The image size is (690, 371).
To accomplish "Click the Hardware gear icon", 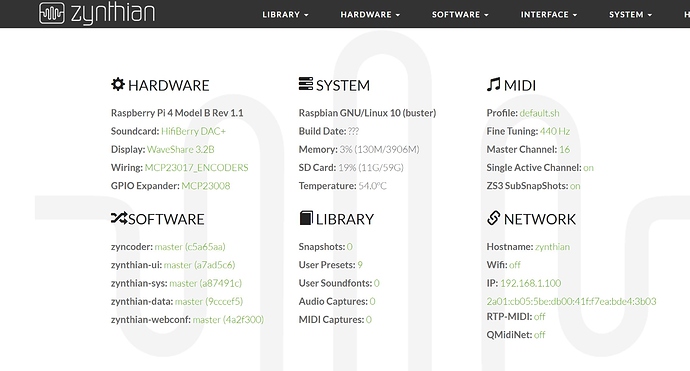I will (118, 84).
